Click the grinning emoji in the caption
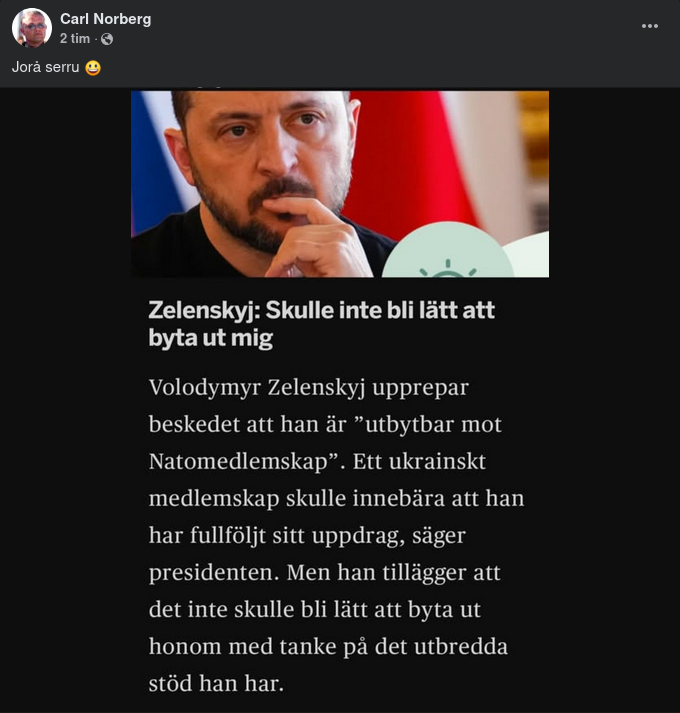The image size is (680, 713). [93, 68]
